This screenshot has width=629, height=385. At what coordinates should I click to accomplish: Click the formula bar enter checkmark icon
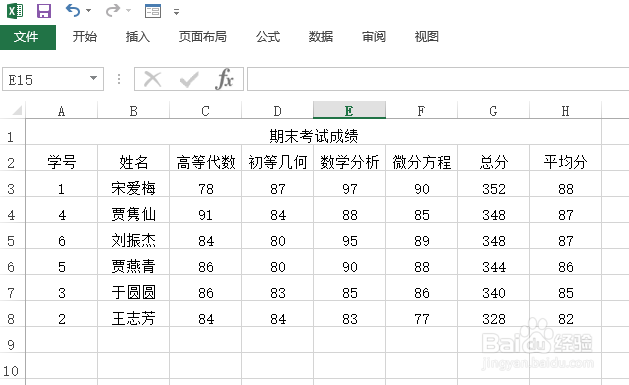click(x=189, y=79)
